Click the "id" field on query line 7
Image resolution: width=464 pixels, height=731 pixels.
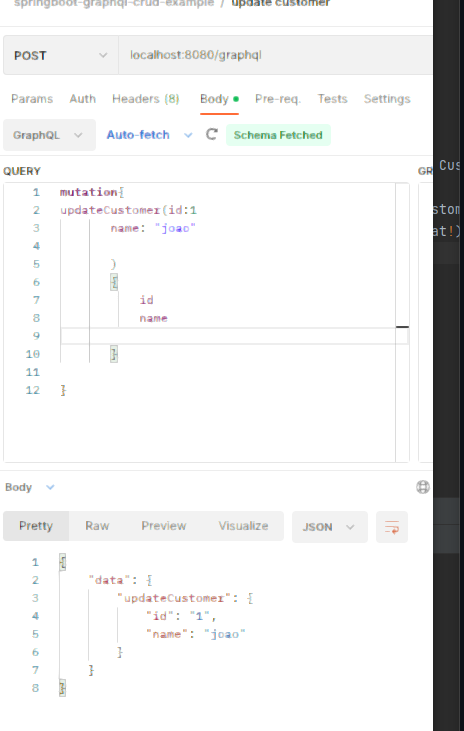(x=146, y=300)
